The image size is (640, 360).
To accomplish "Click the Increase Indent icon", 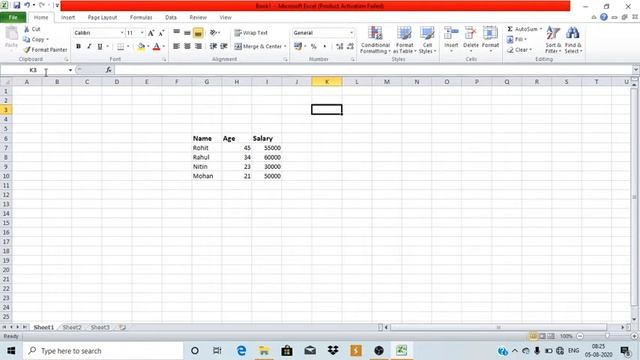I will pos(224,47).
